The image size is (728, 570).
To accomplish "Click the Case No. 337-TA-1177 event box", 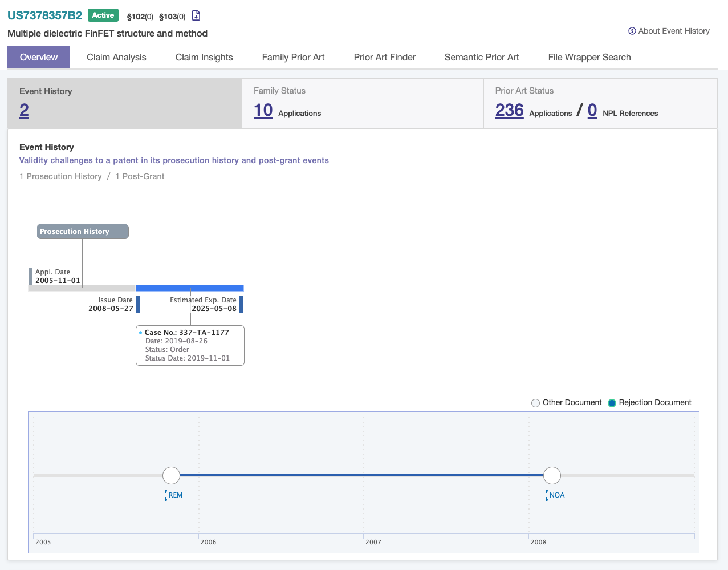I will 190,345.
